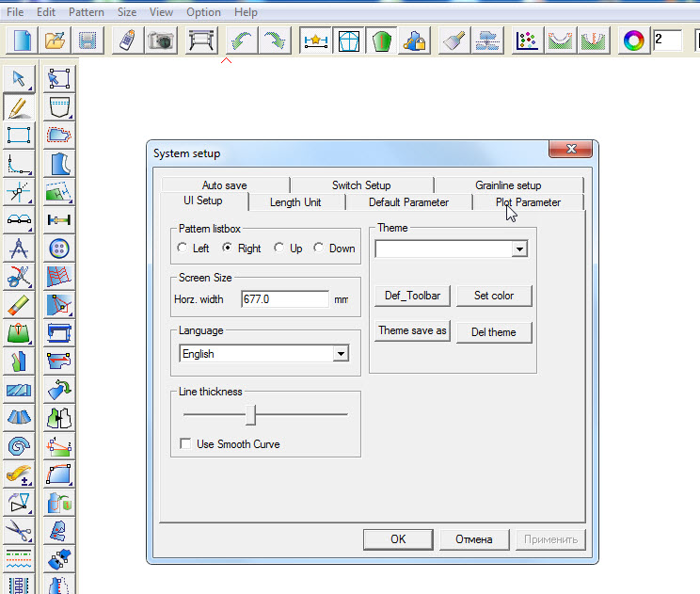The height and width of the screenshot is (594, 700).
Task: Open the Pattern menu
Action: point(87,12)
